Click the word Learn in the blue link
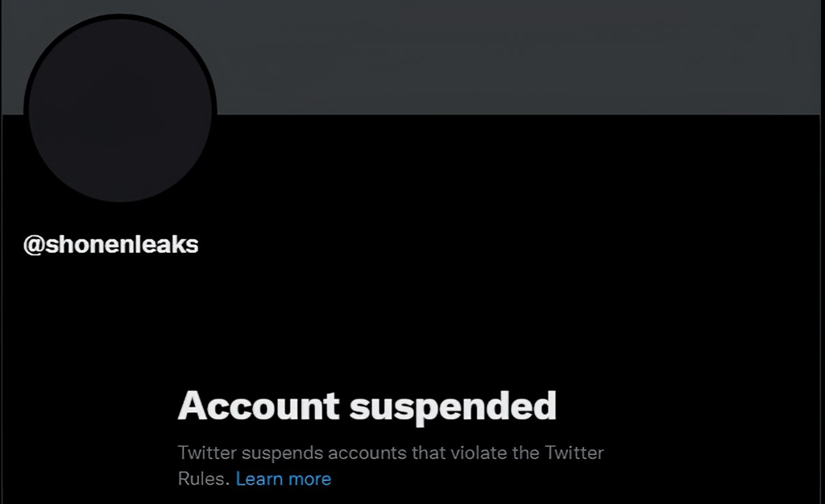The width and height of the screenshot is (825, 504). click(x=258, y=479)
